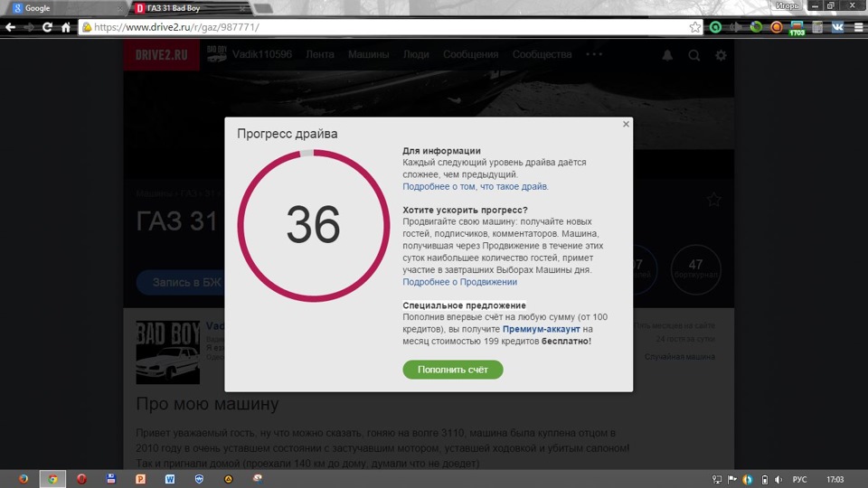868x488 pixels.
Task: Open the Подробнее о Продвижении link
Action: (x=459, y=282)
